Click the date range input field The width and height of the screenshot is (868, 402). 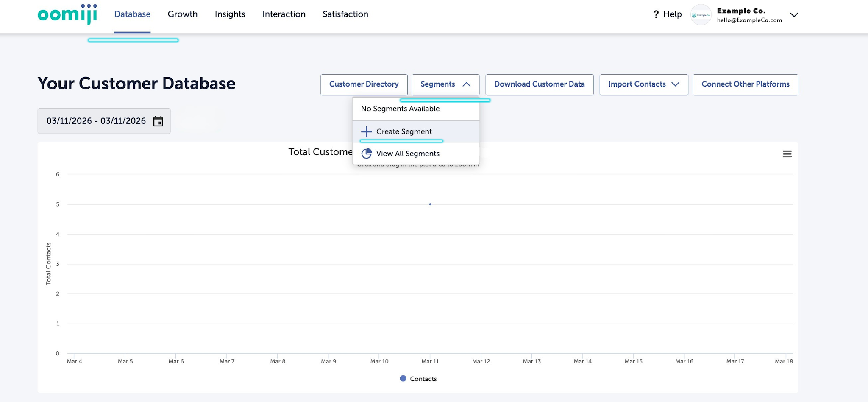coord(96,121)
